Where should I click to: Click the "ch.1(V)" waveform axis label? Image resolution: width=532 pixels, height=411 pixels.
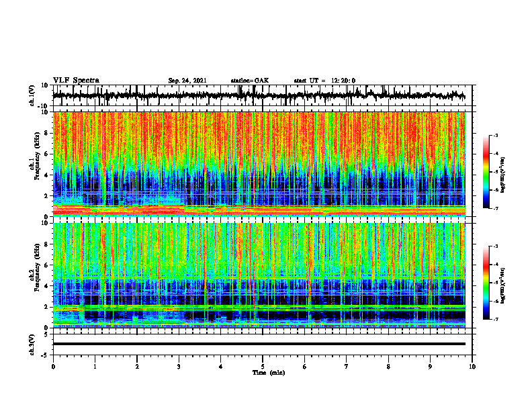tap(32, 95)
